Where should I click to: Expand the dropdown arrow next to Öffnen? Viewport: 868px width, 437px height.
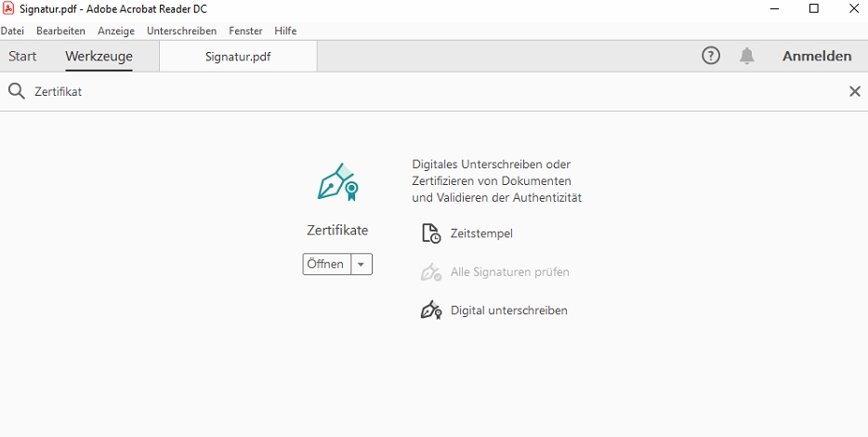coord(361,264)
